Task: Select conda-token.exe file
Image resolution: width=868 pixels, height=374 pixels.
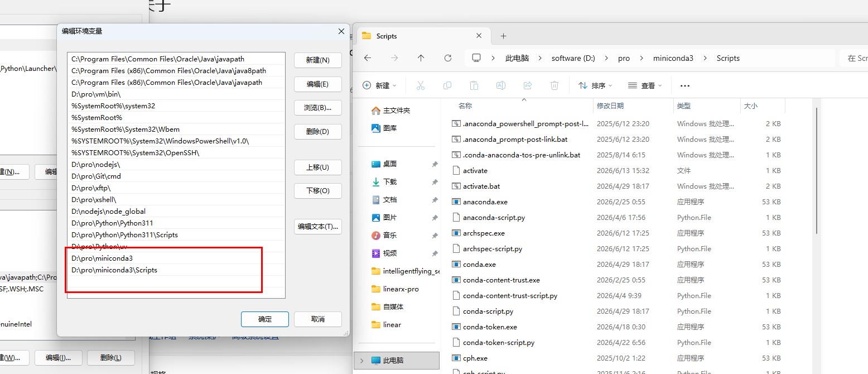Action: 490,327
